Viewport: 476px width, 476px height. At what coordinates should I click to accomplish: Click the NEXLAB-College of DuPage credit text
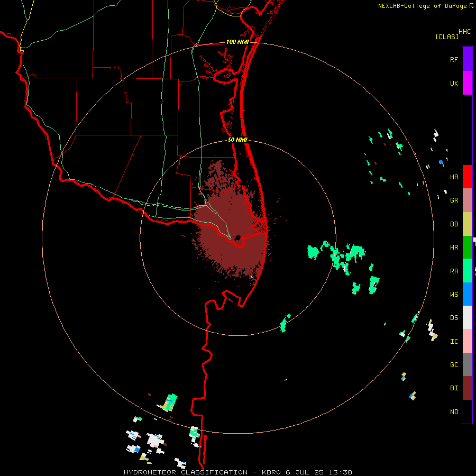(x=423, y=6)
